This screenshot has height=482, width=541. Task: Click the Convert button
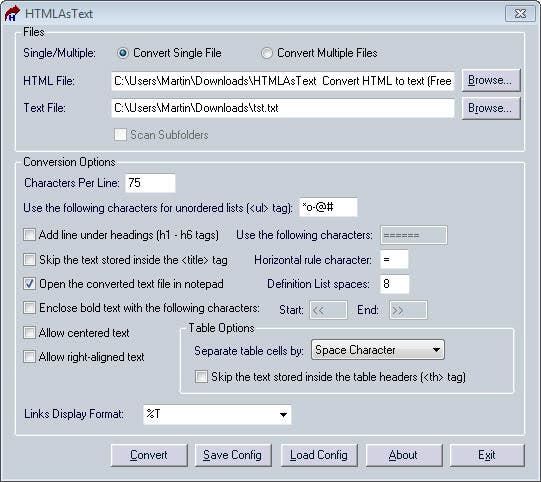coord(149,455)
